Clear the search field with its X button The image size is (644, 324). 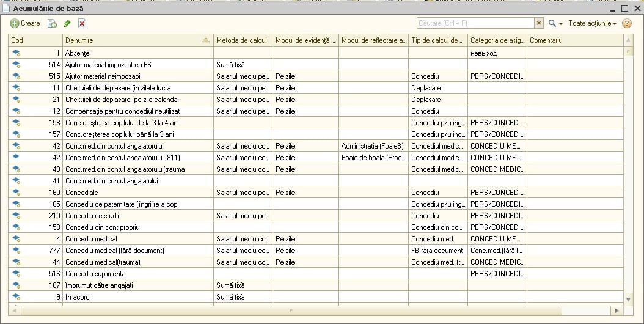(539, 23)
